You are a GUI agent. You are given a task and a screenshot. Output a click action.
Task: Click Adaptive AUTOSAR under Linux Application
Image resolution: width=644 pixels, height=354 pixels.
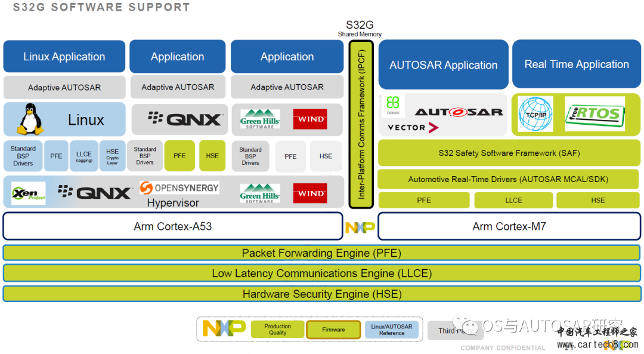pyautogui.click(x=64, y=88)
